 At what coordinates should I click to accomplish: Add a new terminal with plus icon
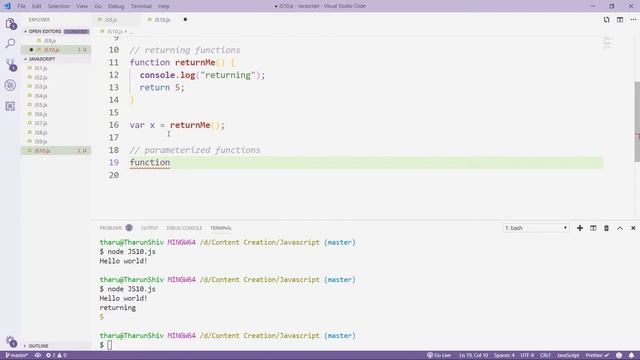pos(580,228)
